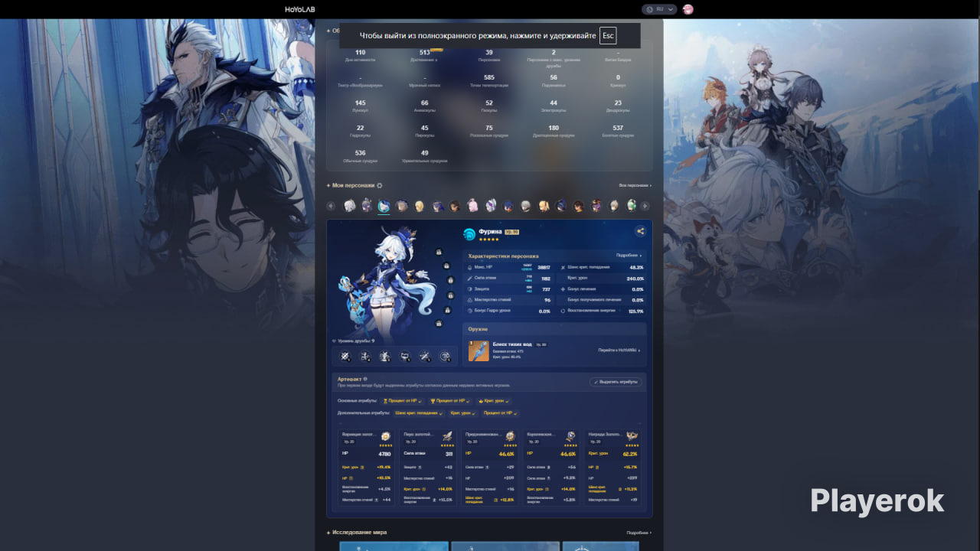Click the bottommost constellation lock icon

(439, 324)
